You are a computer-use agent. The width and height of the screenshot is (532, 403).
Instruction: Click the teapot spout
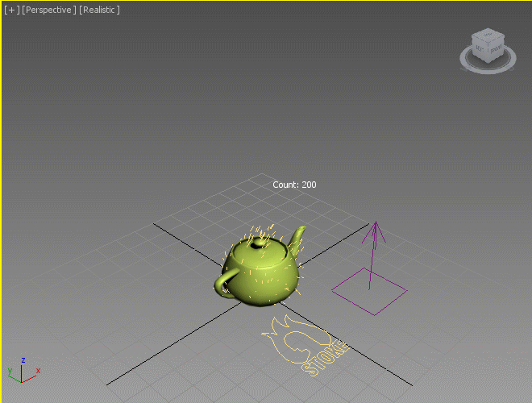(297, 241)
